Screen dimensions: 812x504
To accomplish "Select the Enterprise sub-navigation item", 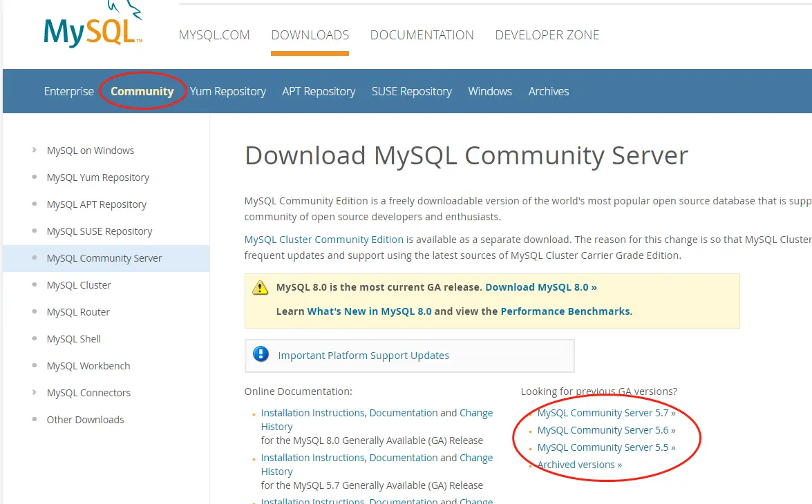I will [x=69, y=92].
